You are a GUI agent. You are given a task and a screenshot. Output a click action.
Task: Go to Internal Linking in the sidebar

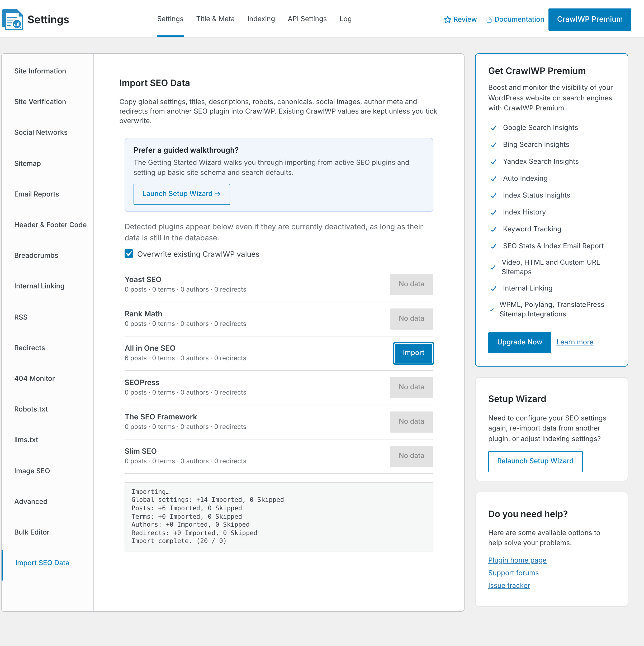39,286
